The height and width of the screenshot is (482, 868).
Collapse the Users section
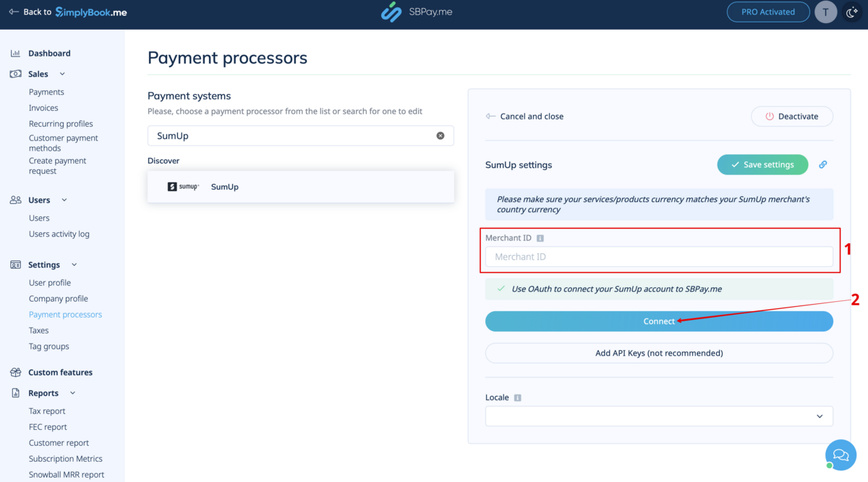[x=64, y=200]
